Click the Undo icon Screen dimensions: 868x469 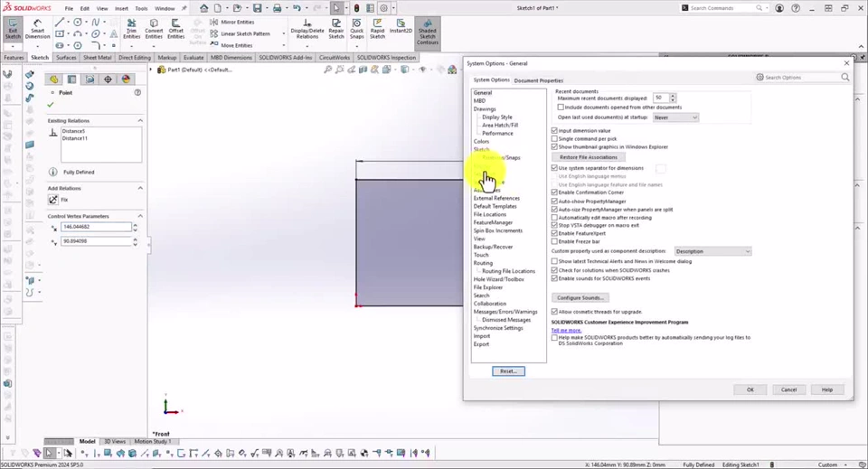[x=297, y=8]
